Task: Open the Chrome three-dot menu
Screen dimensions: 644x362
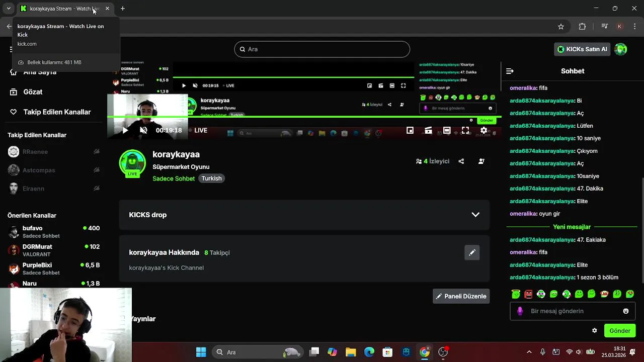Action: coord(634,27)
